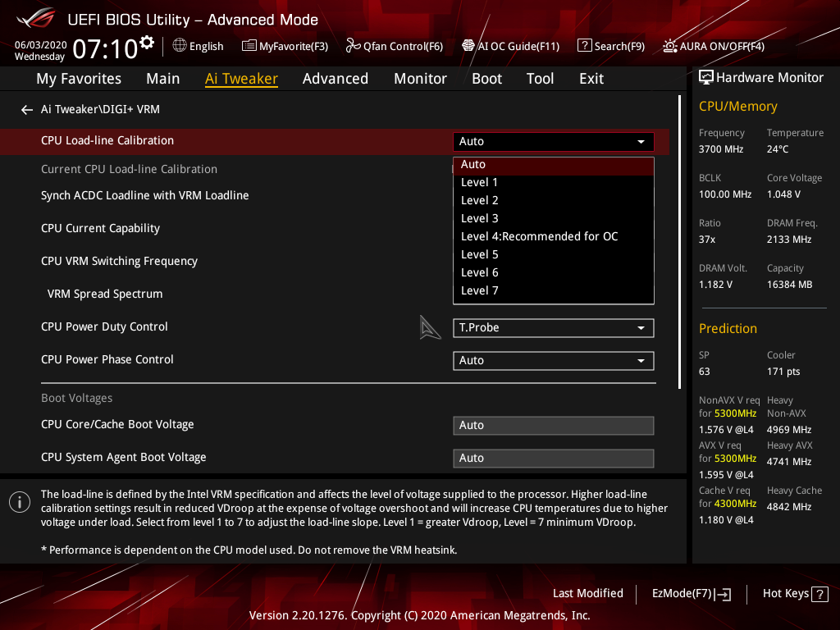Open the Hot Keys help
The height and width of the screenshot is (630, 840).
click(x=794, y=593)
